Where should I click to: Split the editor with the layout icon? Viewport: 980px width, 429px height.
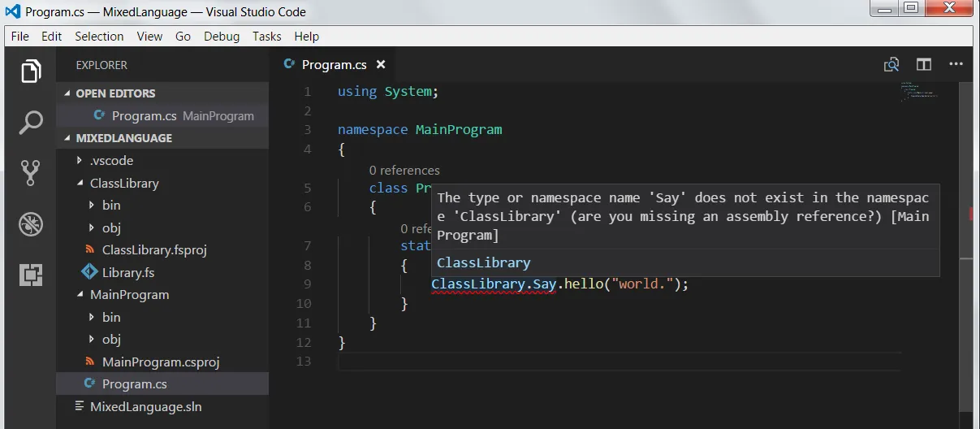tap(924, 65)
